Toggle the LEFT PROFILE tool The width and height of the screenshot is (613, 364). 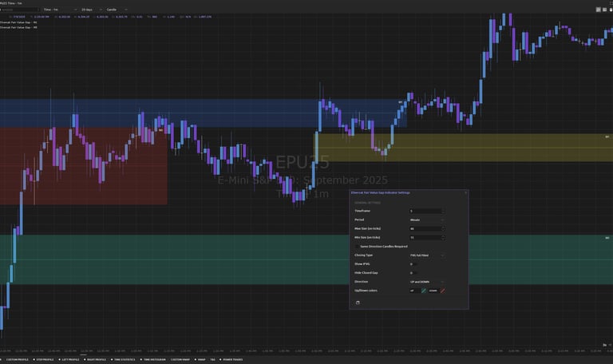pyautogui.click(x=69, y=360)
